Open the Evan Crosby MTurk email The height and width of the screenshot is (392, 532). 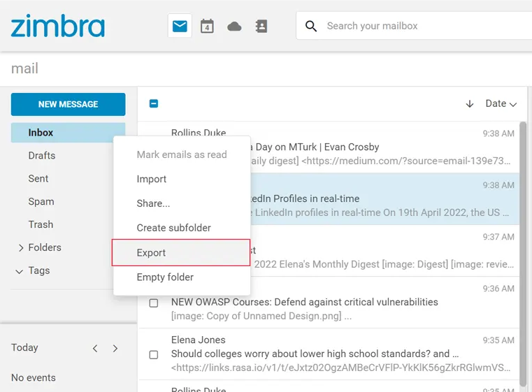[x=329, y=147]
